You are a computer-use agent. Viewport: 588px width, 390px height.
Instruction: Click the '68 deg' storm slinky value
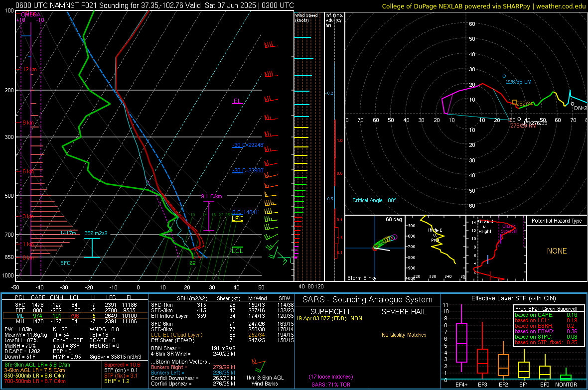pyautogui.click(x=394, y=219)
